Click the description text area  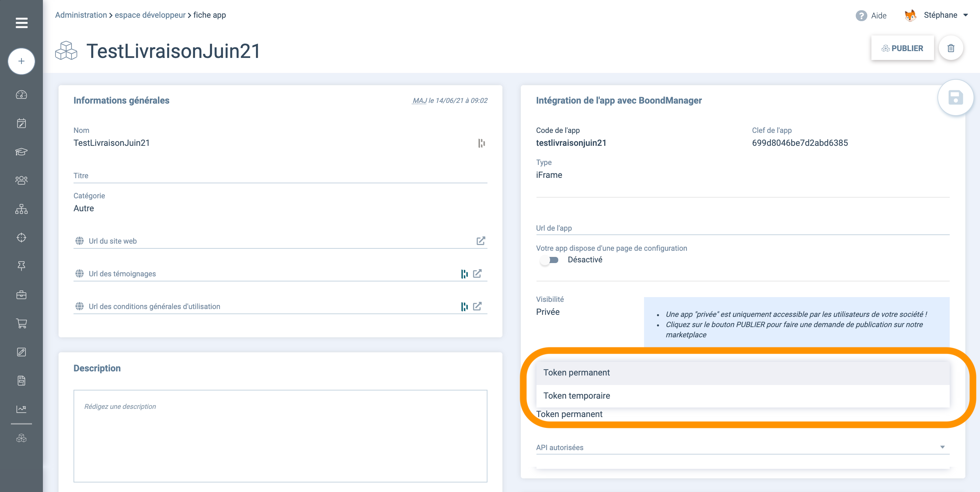[x=280, y=436]
